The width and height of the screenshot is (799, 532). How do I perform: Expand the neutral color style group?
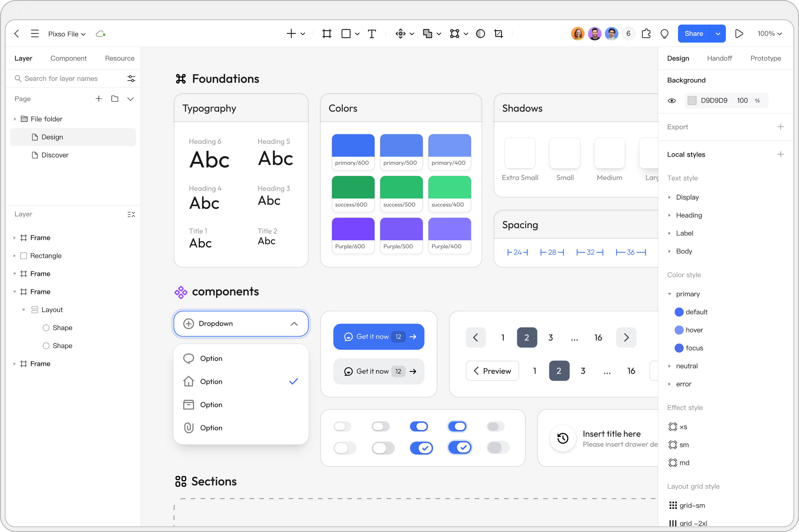point(669,366)
